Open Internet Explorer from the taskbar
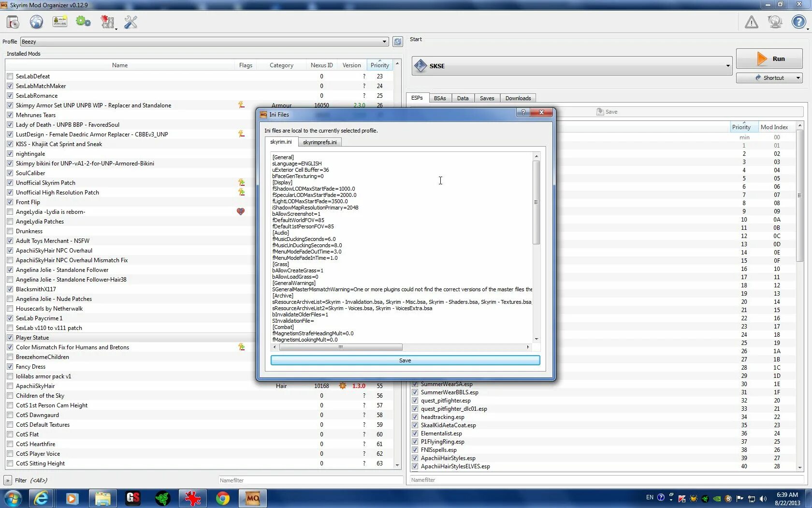 (42, 498)
